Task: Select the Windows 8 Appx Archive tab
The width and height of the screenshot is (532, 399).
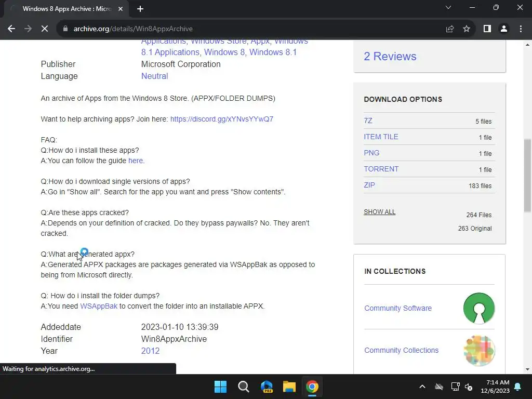Action: click(x=67, y=9)
